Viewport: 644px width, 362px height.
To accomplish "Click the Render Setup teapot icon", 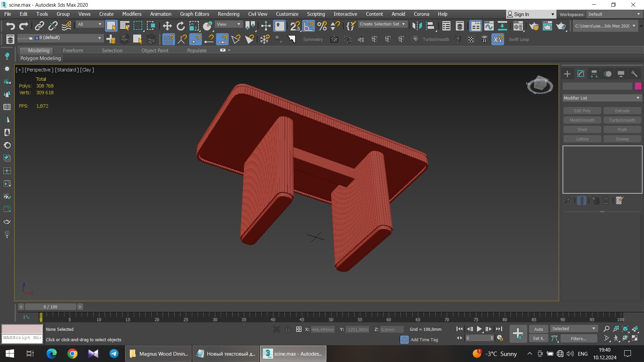I will 534,26.
